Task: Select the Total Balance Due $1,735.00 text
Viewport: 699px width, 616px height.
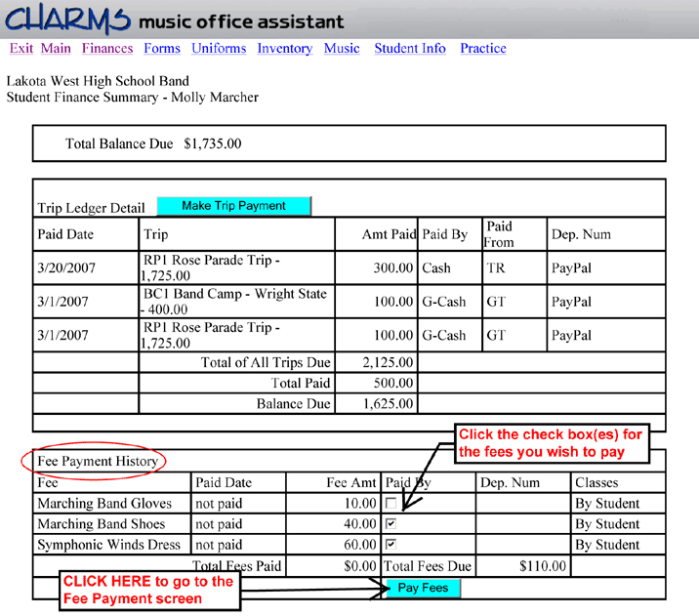Action: (x=153, y=144)
